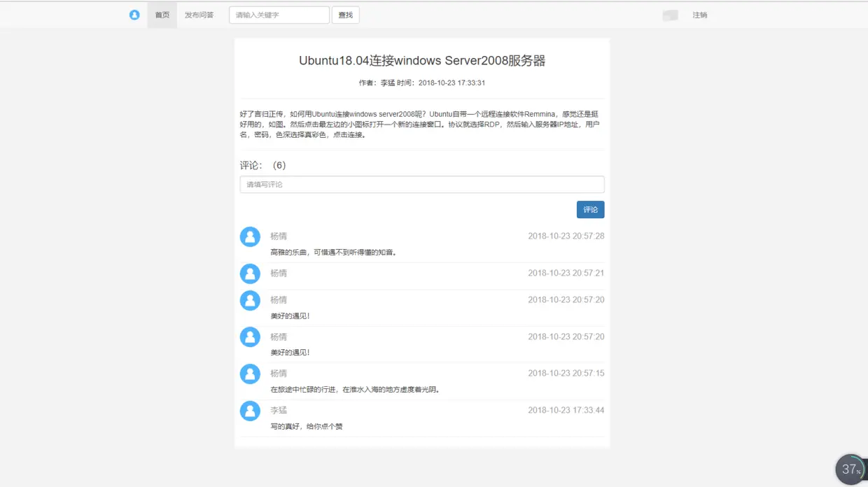Click the blue user avatar icon in top navbar
The image size is (868, 487).
[x=134, y=15]
